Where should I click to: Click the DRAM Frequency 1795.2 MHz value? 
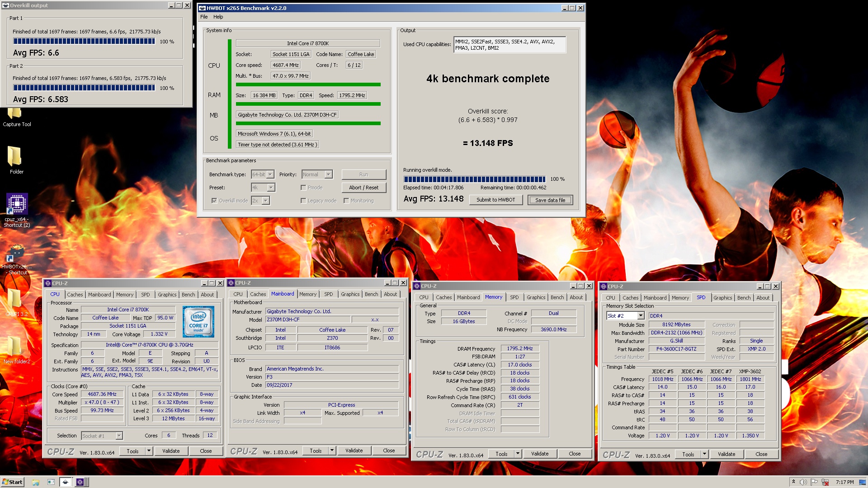520,349
